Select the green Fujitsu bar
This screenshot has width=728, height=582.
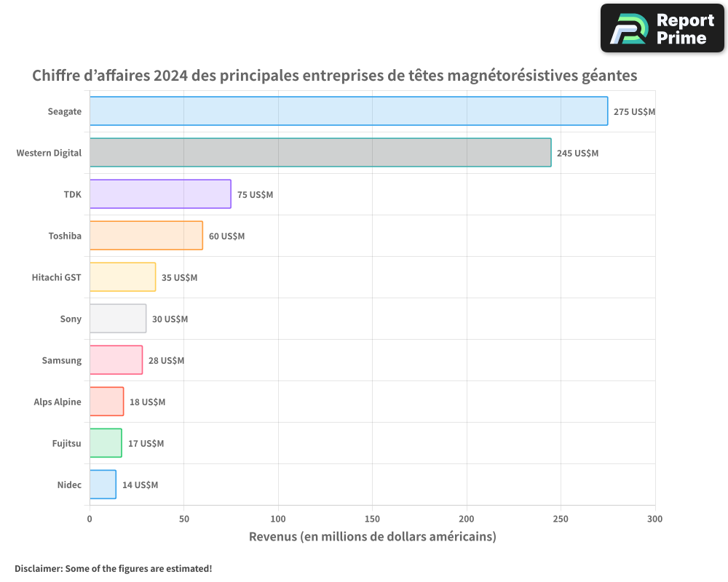[x=106, y=443]
